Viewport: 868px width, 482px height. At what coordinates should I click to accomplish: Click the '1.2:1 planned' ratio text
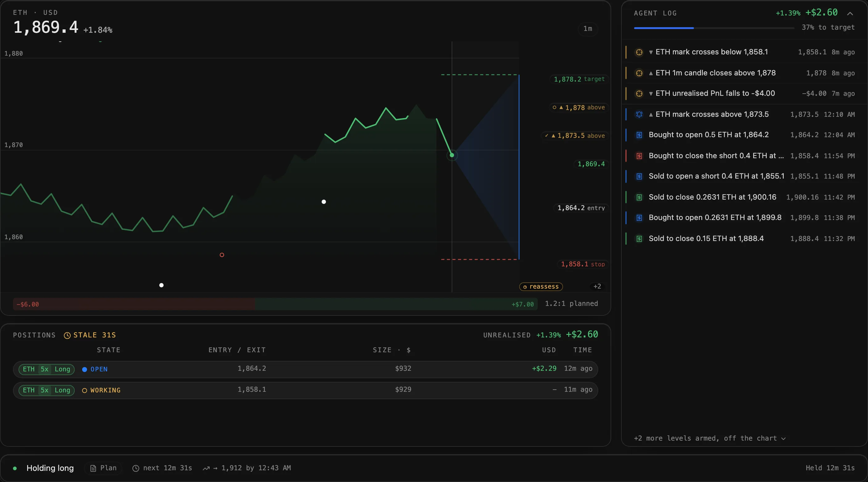click(x=571, y=304)
